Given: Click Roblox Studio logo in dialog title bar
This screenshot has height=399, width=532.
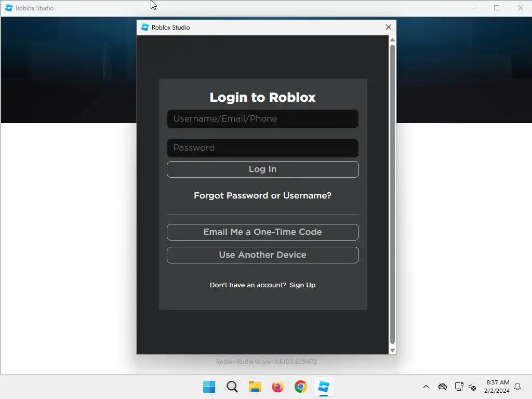Looking at the screenshot, I should 145,27.
